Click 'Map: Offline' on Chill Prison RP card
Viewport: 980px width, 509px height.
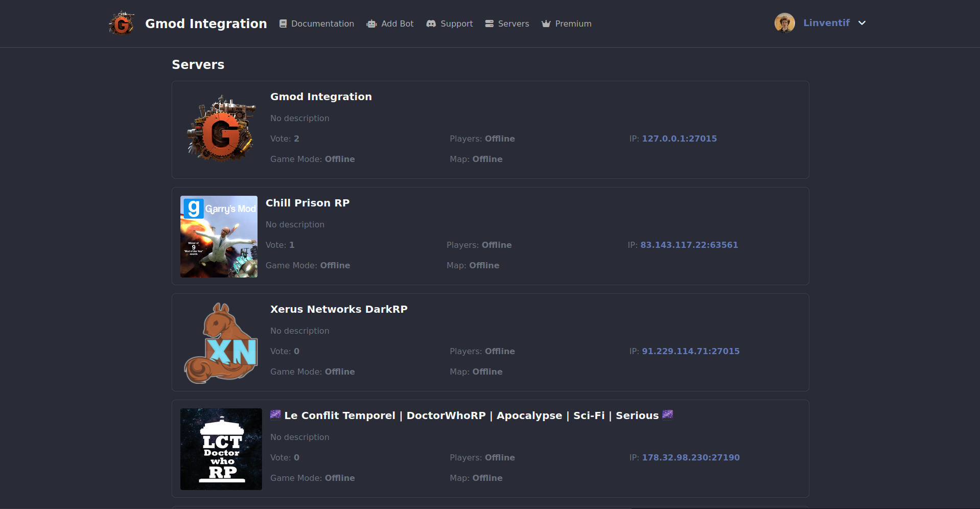pyautogui.click(x=473, y=265)
